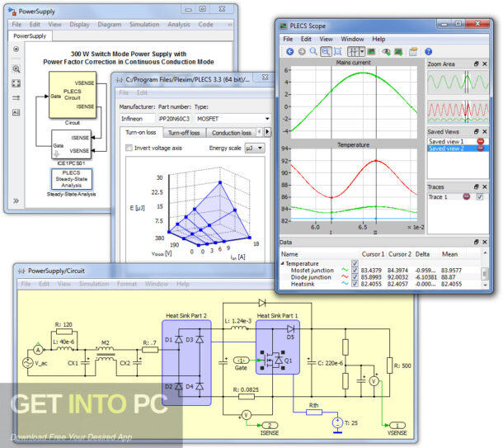Select the free zoom magnifier in Scope toolbar
The image size is (503, 448).
313,52
